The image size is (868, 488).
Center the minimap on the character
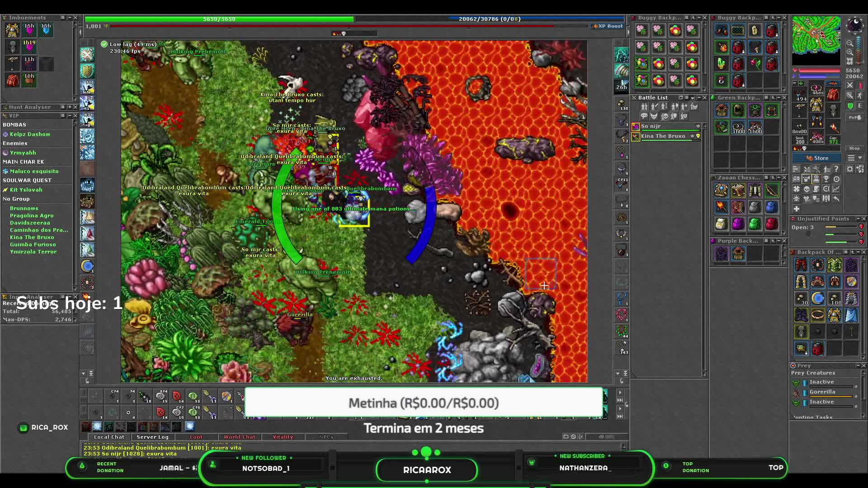pos(850,61)
